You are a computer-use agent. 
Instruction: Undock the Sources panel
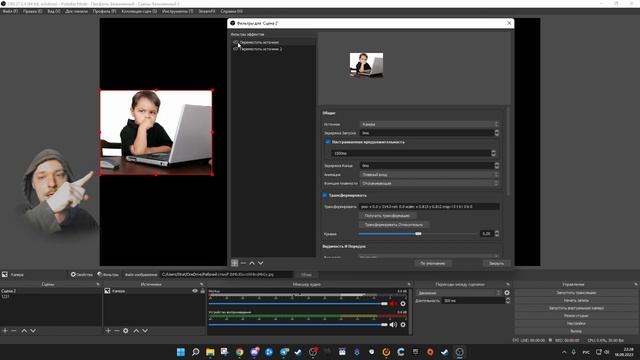coord(201,284)
